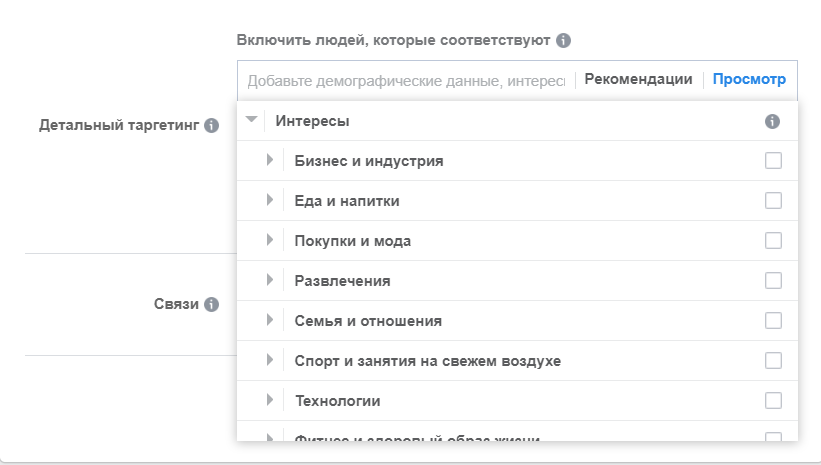This screenshot has height=465, width=821.
Task: Check the Бизнес и индустрия checkbox
Action: pos(773,160)
